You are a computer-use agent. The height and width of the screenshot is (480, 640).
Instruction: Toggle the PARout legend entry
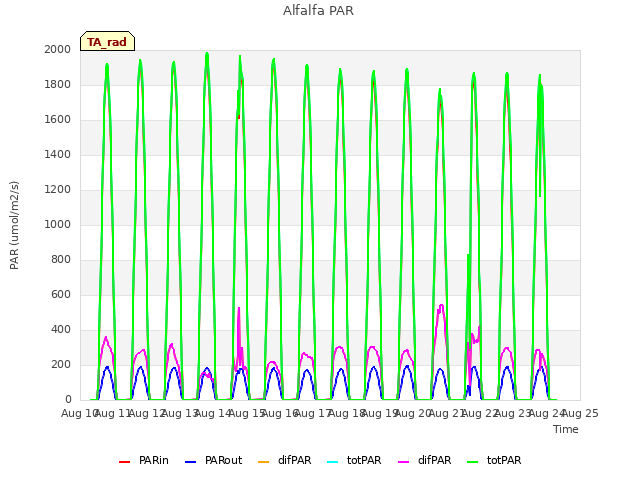pyautogui.click(x=214, y=460)
